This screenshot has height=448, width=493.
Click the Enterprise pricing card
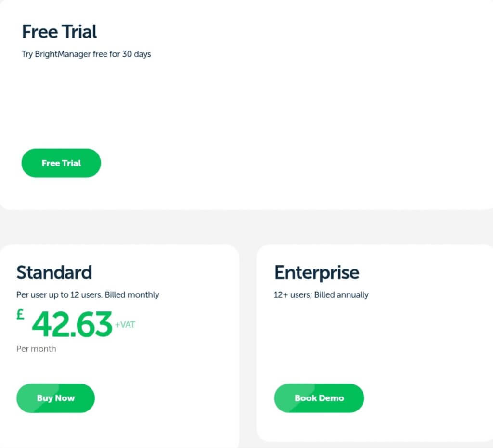point(376,346)
